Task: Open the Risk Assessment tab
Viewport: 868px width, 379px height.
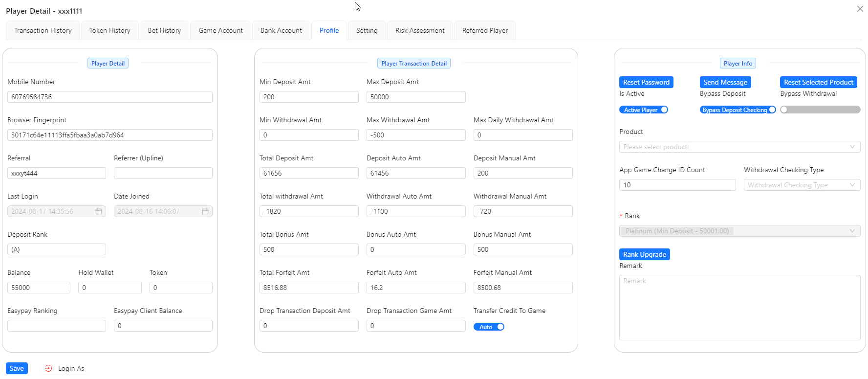Action: pos(419,30)
